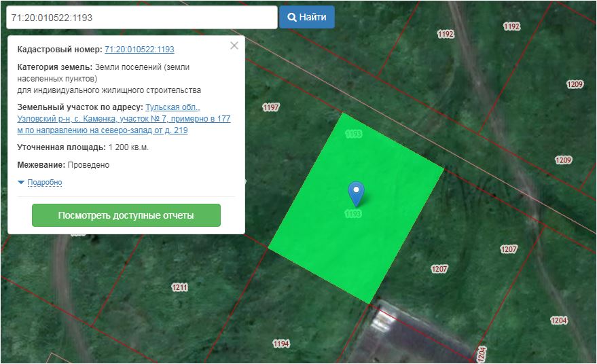The width and height of the screenshot is (597, 364).
Task: Select parcel label 1194 on map
Action: point(281,344)
